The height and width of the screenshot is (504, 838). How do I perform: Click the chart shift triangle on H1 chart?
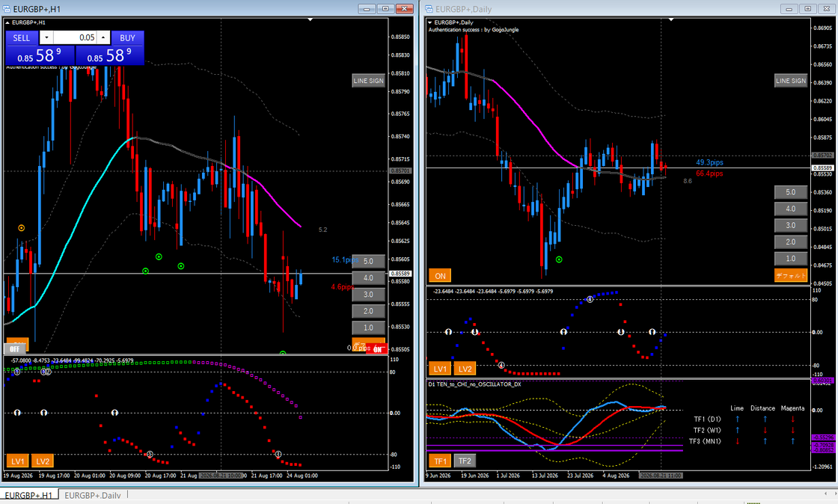(x=310, y=19)
